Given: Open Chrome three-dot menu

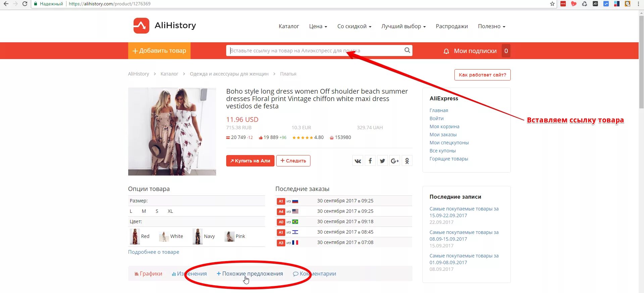Looking at the screenshot, I should point(638,4).
